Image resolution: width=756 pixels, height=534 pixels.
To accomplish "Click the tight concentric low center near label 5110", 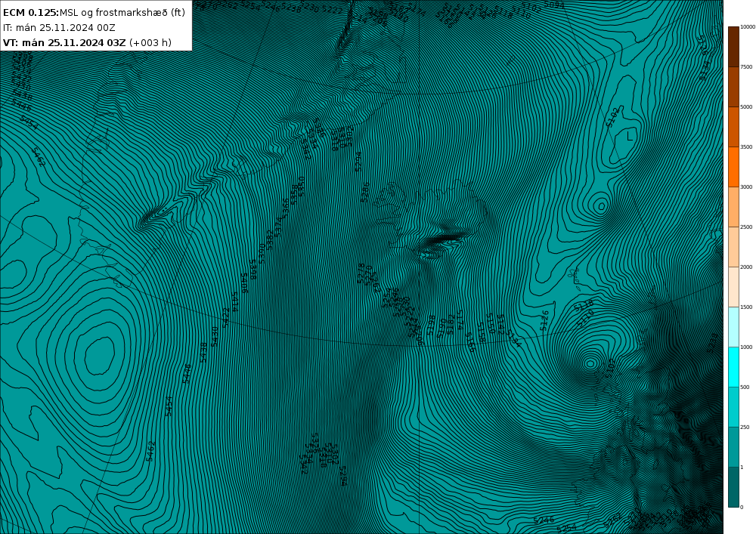I will pos(590,363).
